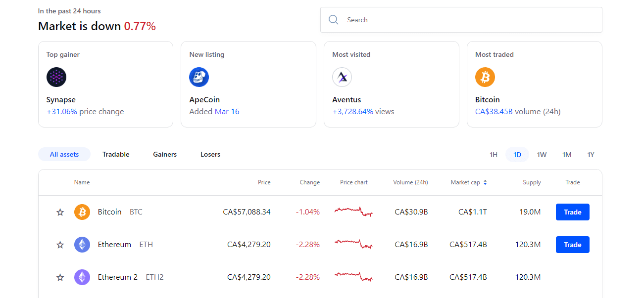Viewport: 644px width, 298px height.
Task: Open Ethereum 2's price chart sparkline
Action: click(x=353, y=277)
